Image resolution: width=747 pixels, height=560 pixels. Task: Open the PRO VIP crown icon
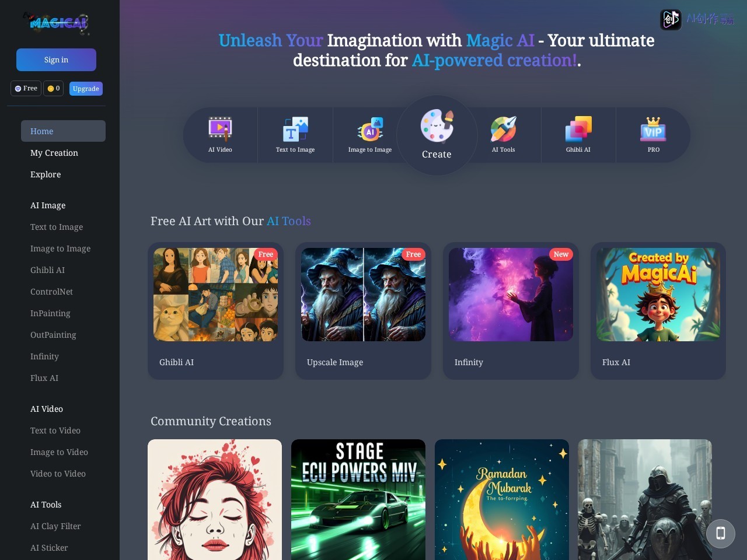click(x=653, y=129)
